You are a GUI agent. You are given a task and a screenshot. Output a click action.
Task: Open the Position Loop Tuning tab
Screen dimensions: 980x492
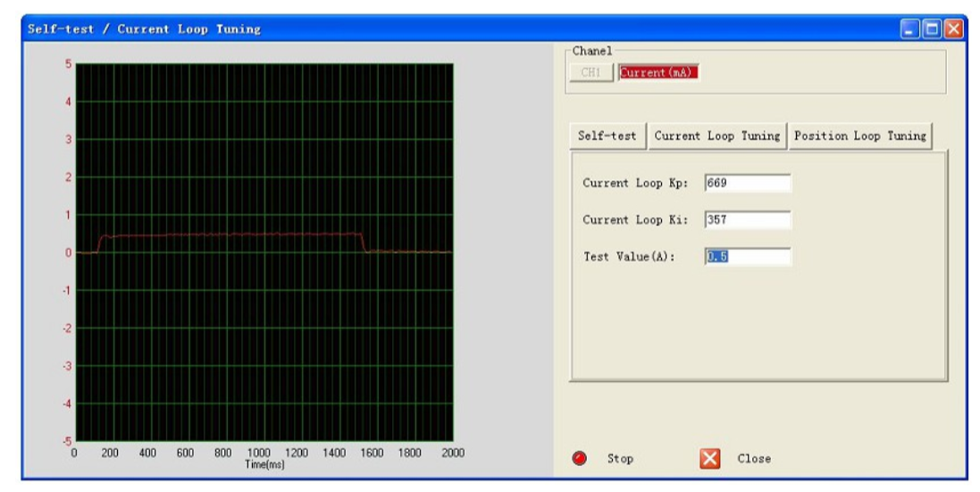[x=860, y=136]
